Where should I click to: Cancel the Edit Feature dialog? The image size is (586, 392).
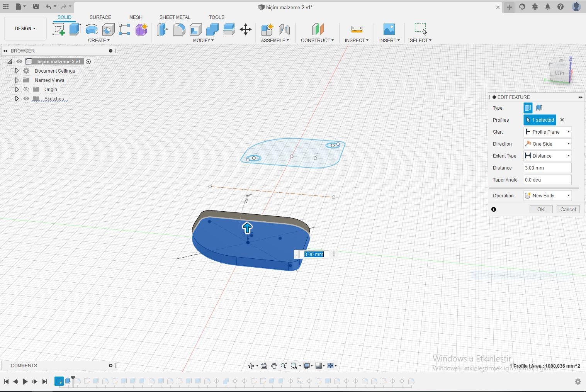pos(568,209)
